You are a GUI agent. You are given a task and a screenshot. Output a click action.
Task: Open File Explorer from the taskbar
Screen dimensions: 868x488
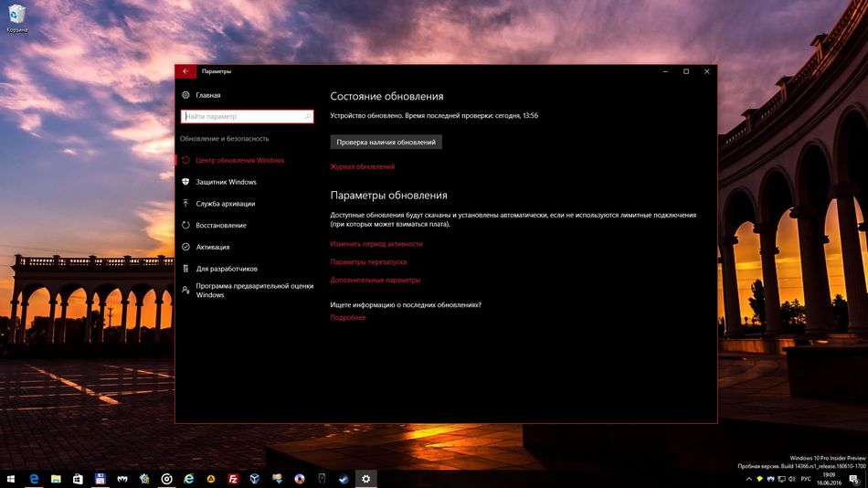pos(56,479)
